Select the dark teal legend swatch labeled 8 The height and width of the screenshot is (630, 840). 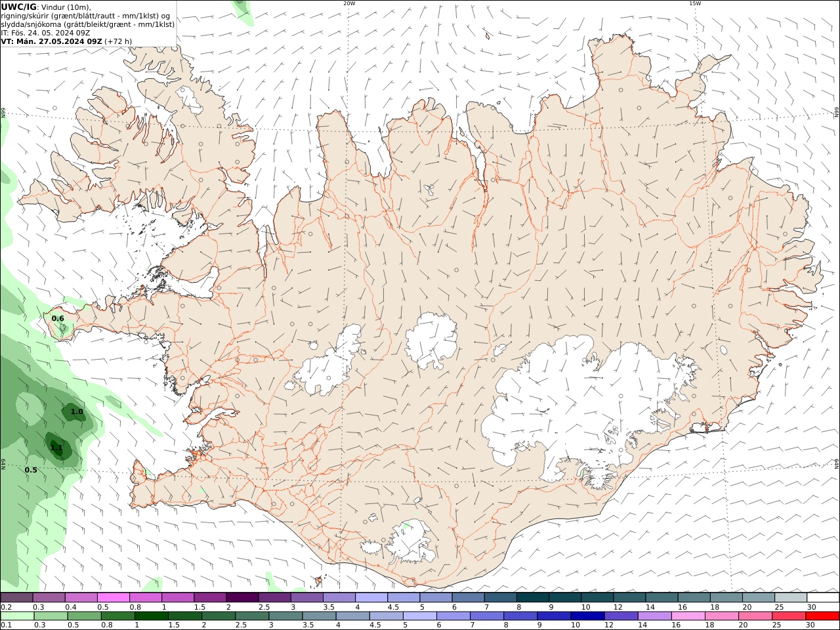coord(533,598)
